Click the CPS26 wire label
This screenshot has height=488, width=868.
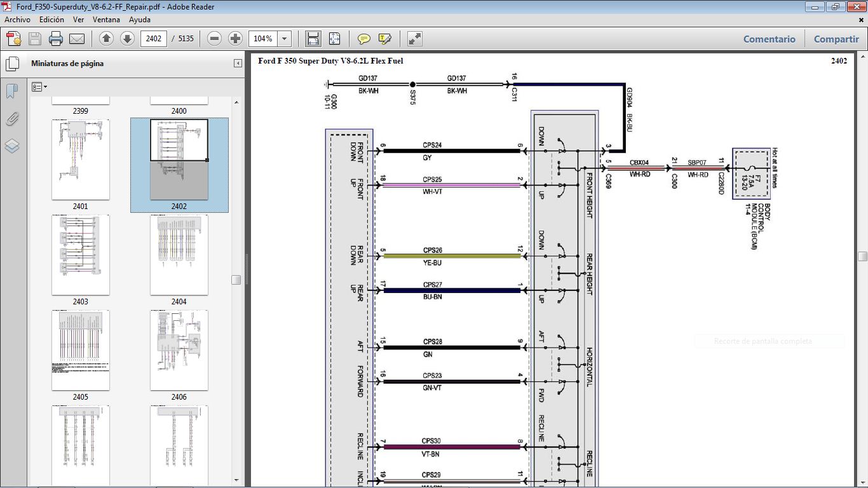[x=432, y=250]
